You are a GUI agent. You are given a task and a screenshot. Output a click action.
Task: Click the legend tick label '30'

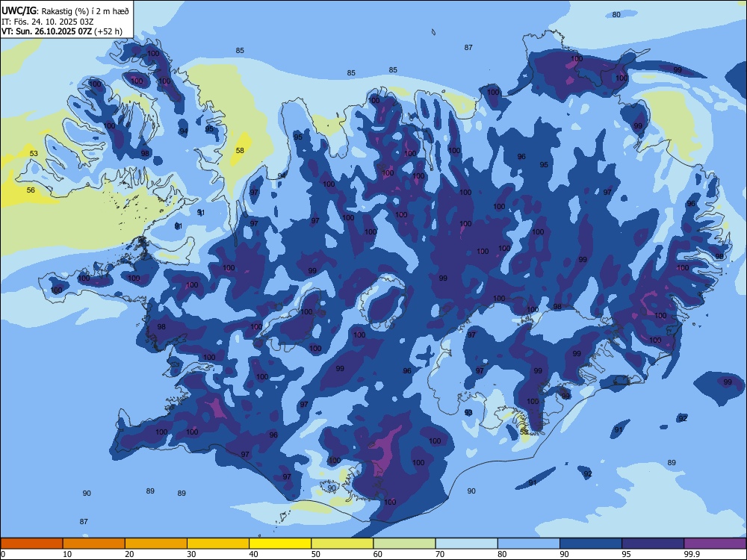coord(191,554)
